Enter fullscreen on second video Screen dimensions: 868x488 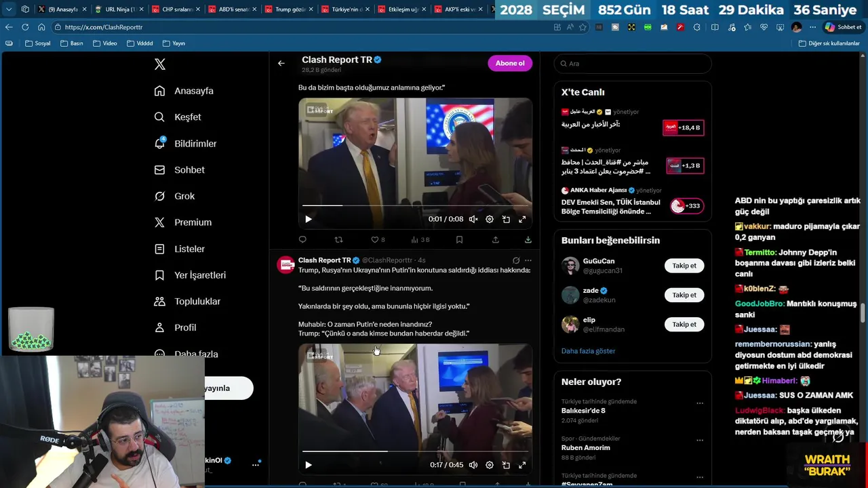522,465
